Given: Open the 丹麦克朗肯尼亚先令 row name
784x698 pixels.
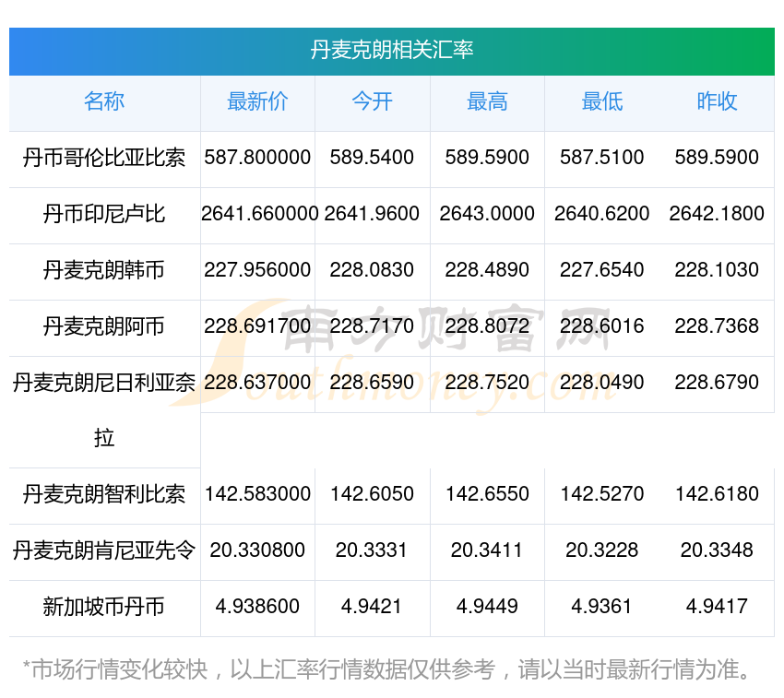Looking at the screenshot, I should point(104,550).
